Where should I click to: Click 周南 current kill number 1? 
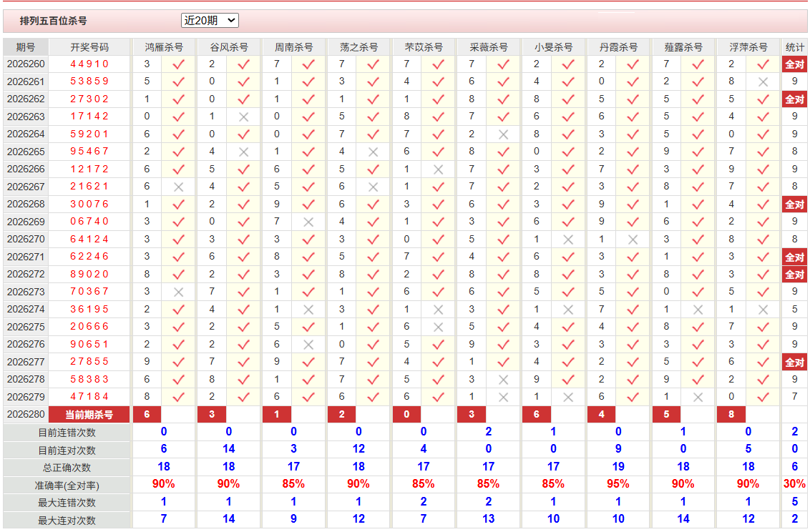[x=277, y=414]
